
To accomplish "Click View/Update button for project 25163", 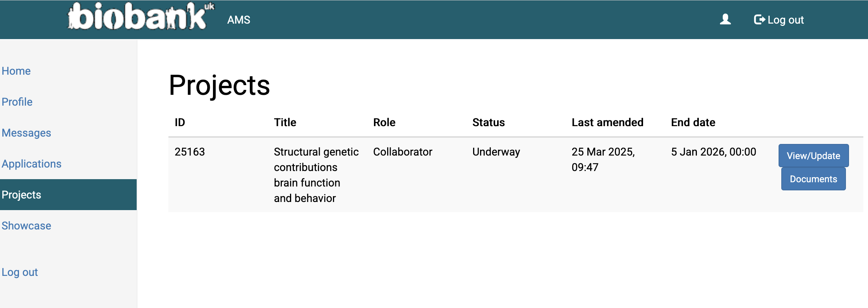I will point(813,156).
